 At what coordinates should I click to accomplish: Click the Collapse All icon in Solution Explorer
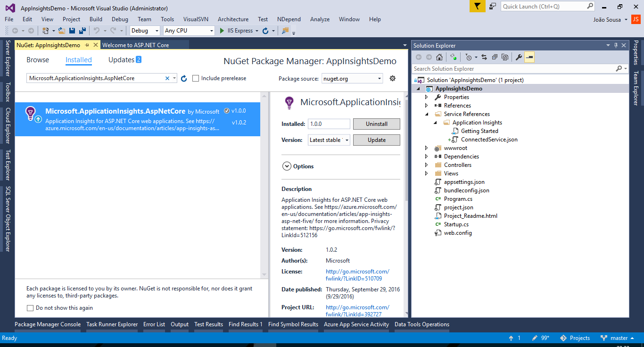[495, 57]
